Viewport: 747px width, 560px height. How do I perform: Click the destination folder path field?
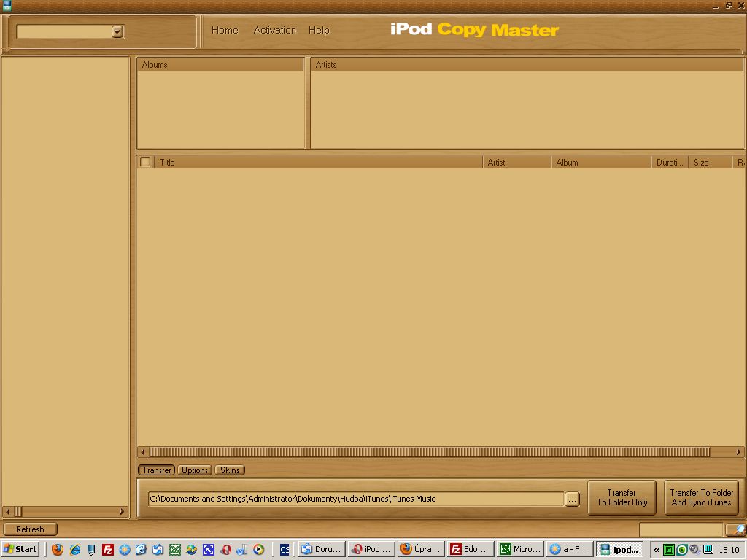click(356, 499)
